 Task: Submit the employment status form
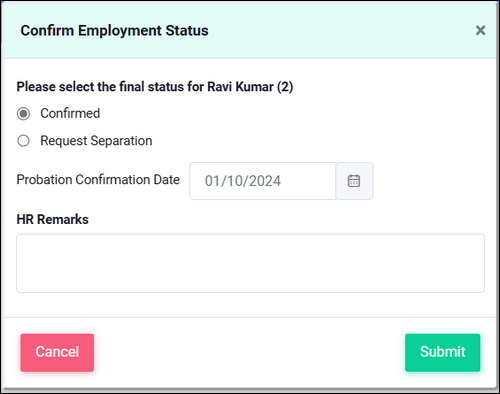point(443,352)
